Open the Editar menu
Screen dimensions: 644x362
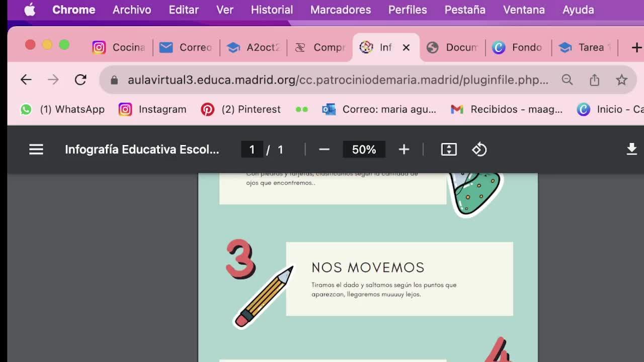coord(184,10)
